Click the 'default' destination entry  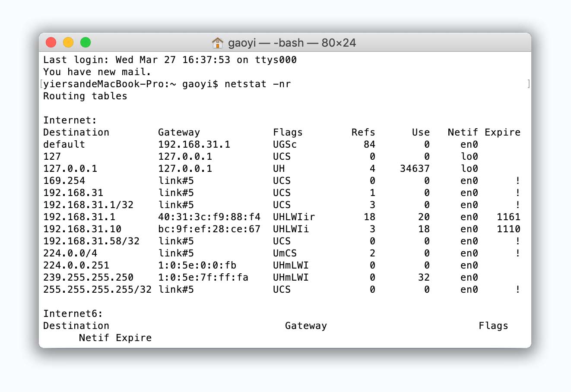pos(64,144)
